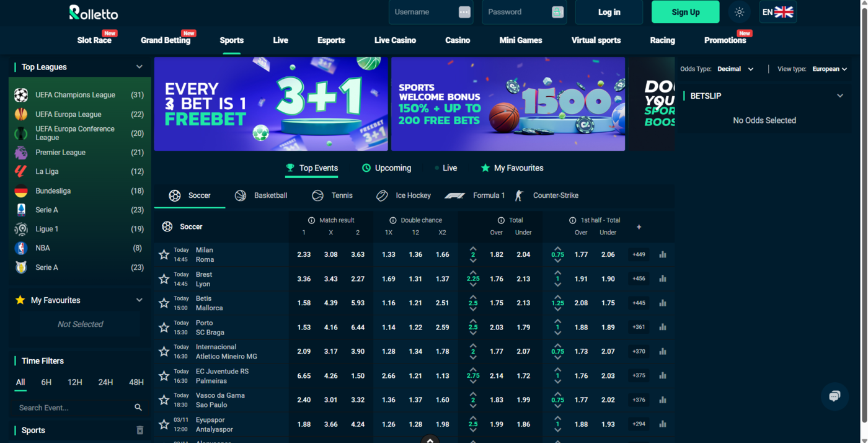Click the search event magnifier icon
The height and width of the screenshot is (443, 868).
[138, 408]
